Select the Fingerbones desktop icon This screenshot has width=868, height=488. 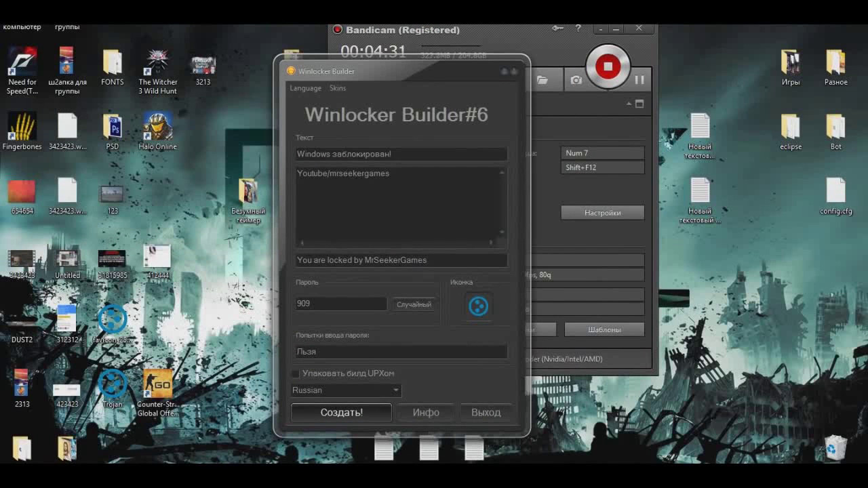[22, 131]
